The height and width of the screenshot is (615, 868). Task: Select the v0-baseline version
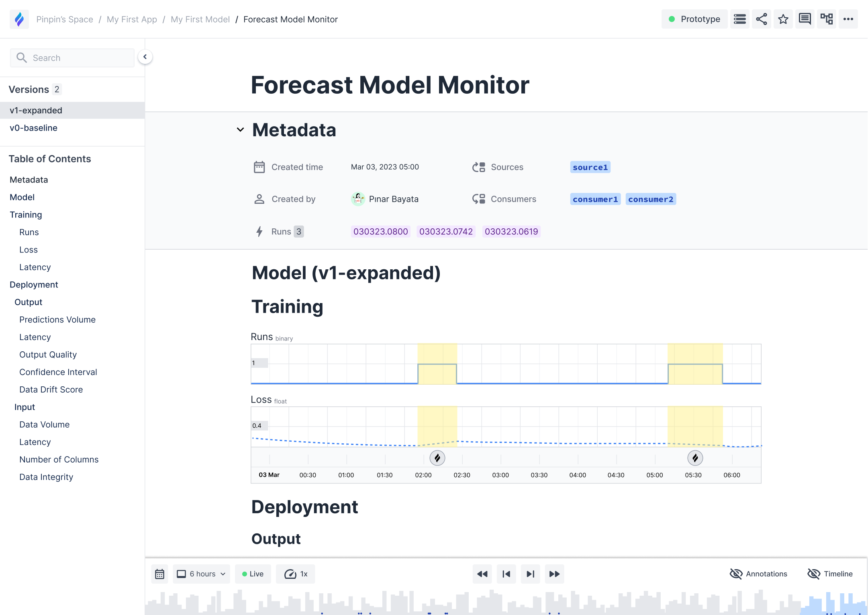coord(34,128)
